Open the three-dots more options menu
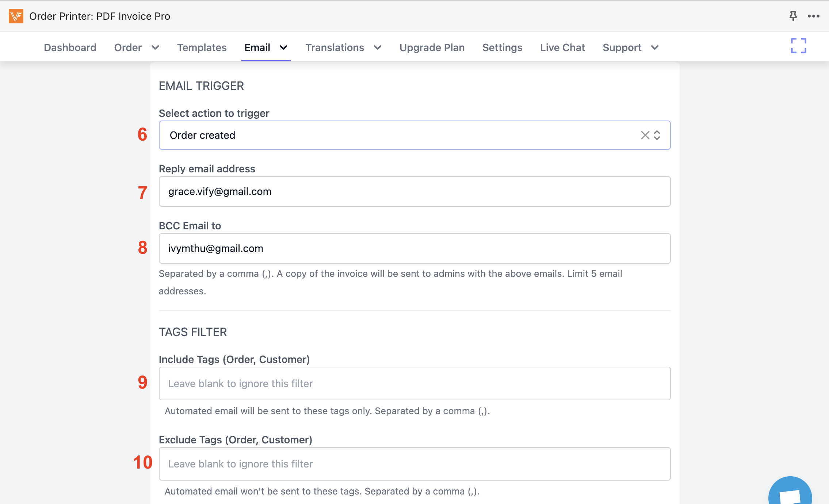The height and width of the screenshot is (504, 829). 813,16
